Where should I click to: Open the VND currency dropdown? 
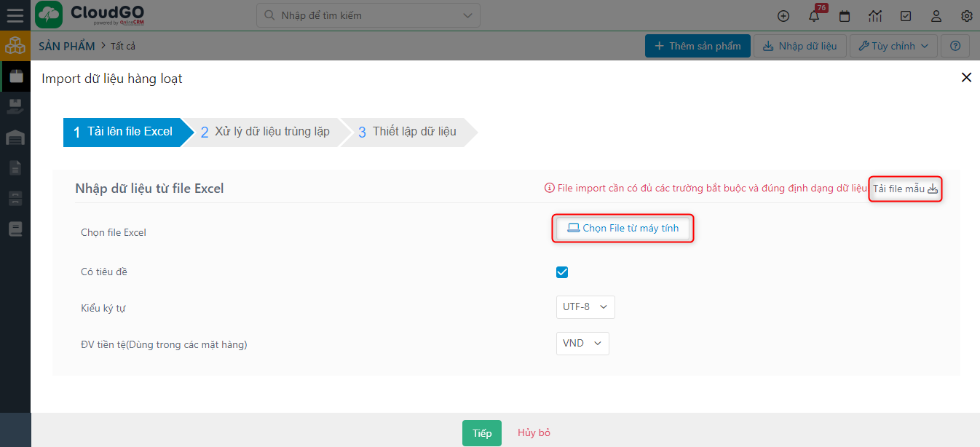582,344
